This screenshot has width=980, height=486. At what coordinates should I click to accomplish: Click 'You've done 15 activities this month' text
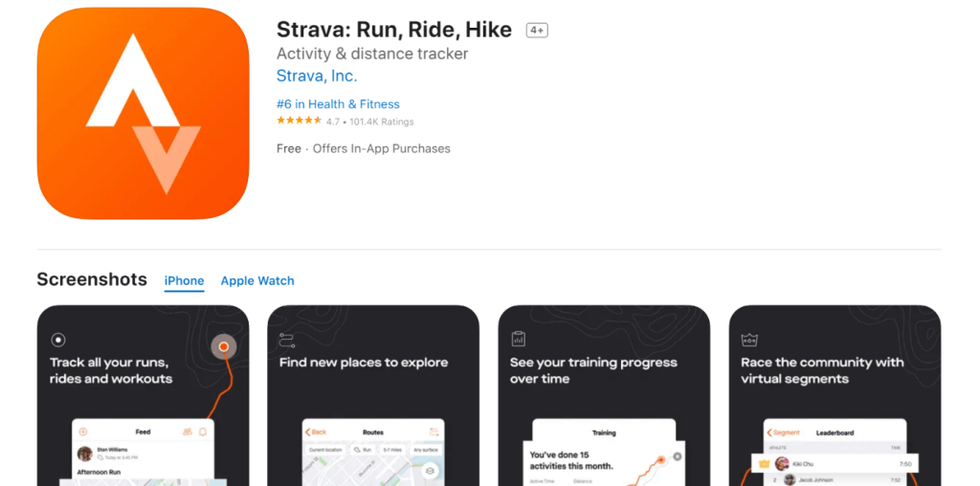(571, 460)
